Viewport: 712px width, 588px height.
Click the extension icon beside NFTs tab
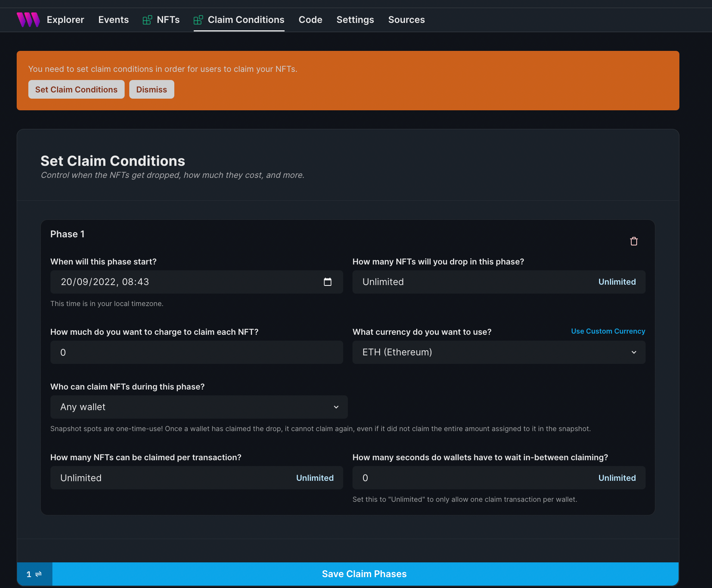147,20
